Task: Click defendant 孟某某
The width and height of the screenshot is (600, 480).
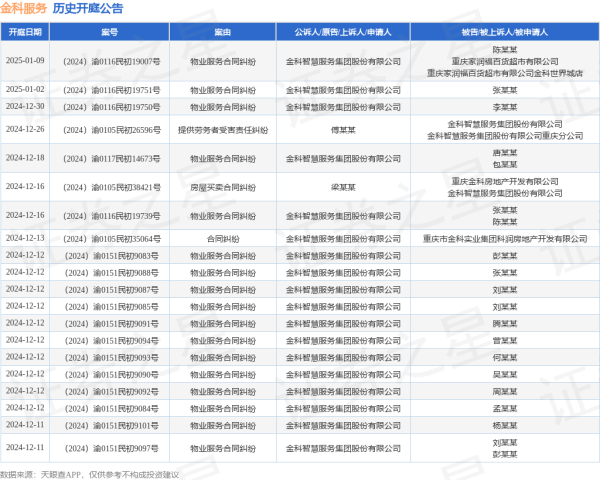Action: pyautogui.click(x=505, y=409)
